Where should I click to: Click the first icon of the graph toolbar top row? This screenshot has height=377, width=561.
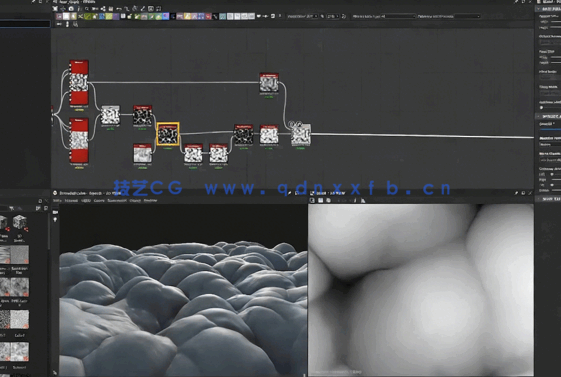pyautogui.click(x=55, y=9)
